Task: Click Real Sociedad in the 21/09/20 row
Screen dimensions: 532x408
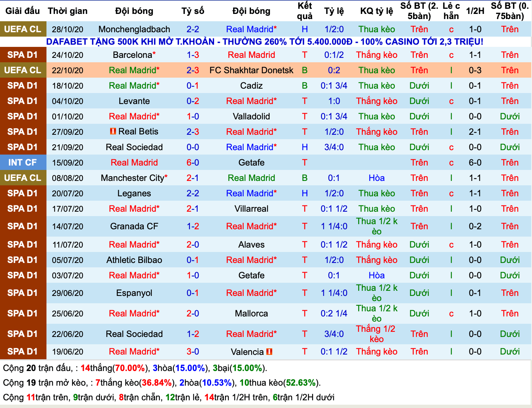Action: [134, 147]
